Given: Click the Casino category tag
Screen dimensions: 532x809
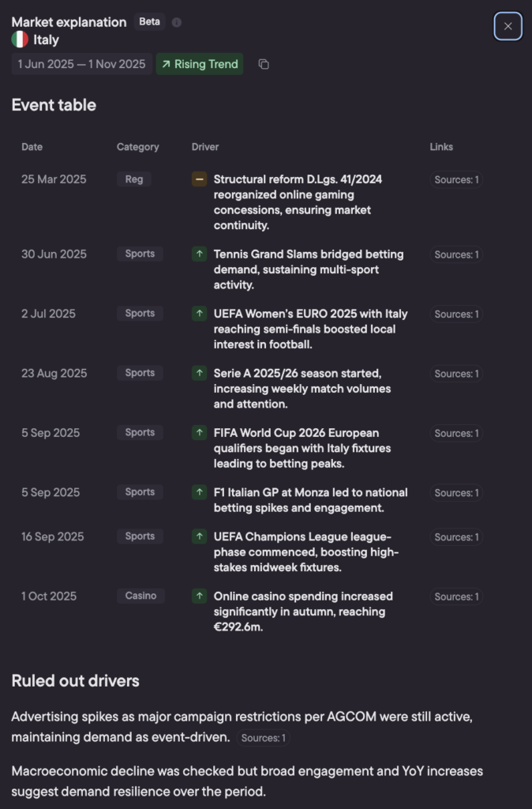Looking at the screenshot, I should pyautogui.click(x=140, y=596).
